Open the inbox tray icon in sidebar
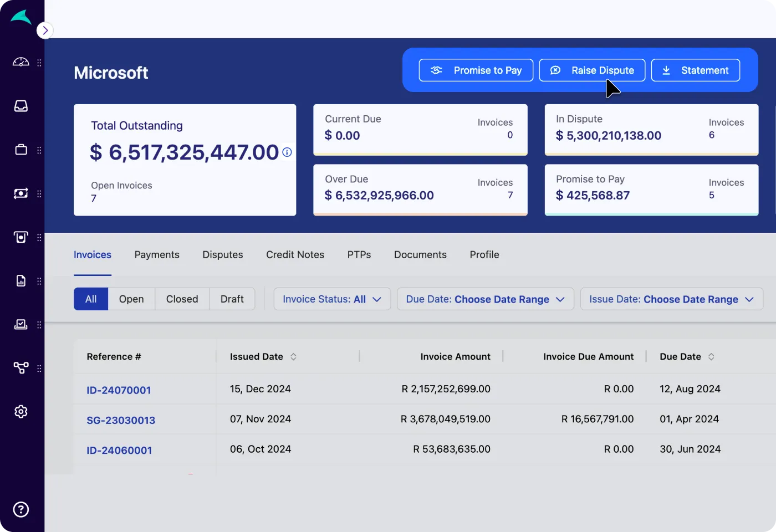The width and height of the screenshot is (776, 532). (21, 106)
